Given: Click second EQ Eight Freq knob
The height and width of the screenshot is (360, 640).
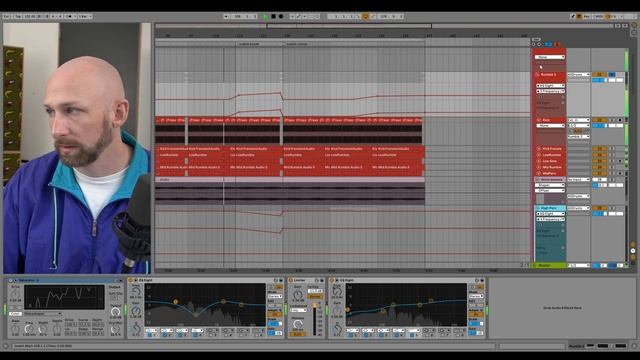Looking at the screenshot, I should point(337,291).
